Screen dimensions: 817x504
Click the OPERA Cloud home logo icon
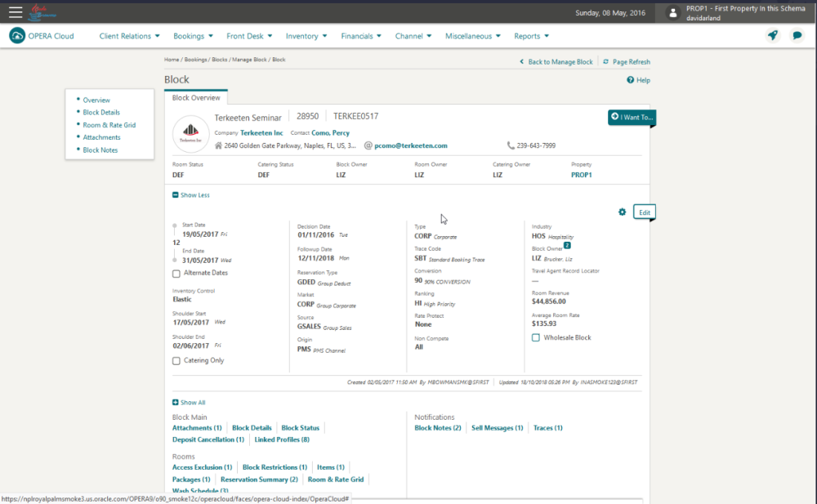tap(17, 35)
